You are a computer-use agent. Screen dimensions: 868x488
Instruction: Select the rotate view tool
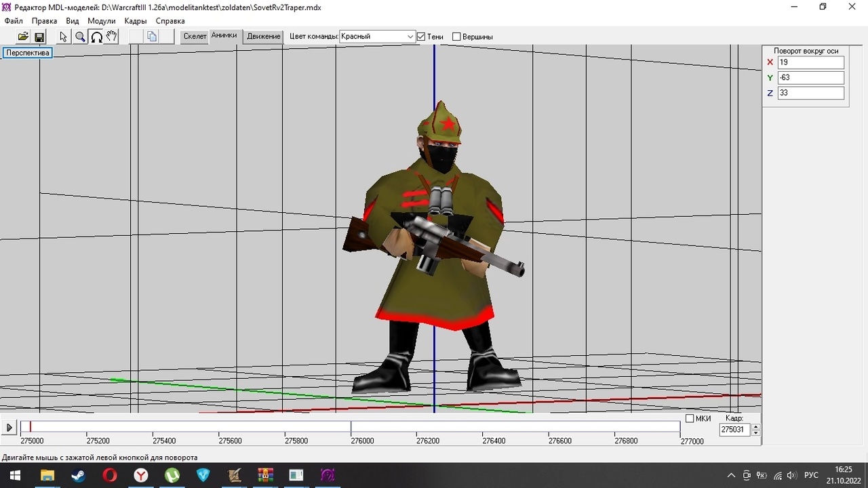pos(96,37)
